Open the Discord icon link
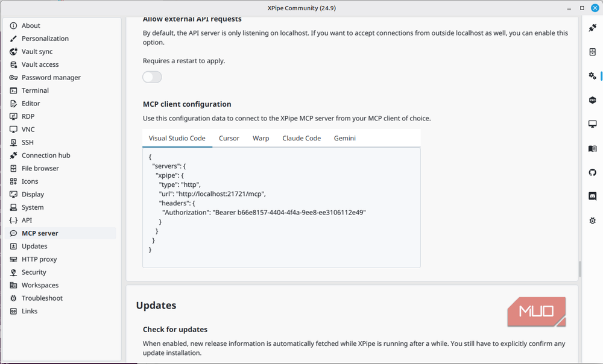The height and width of the screenshot is (364, 603). 592,196
